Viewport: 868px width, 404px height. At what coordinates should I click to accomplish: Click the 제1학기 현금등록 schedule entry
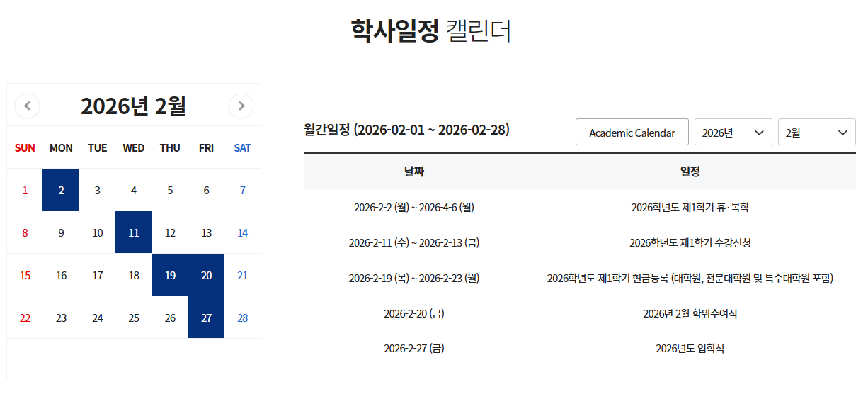point(690,279)
